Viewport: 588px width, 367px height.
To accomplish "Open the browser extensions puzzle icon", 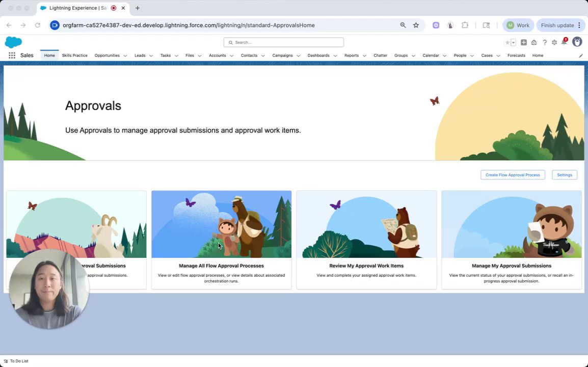I will pyautogui.click(x=465, y=25).
